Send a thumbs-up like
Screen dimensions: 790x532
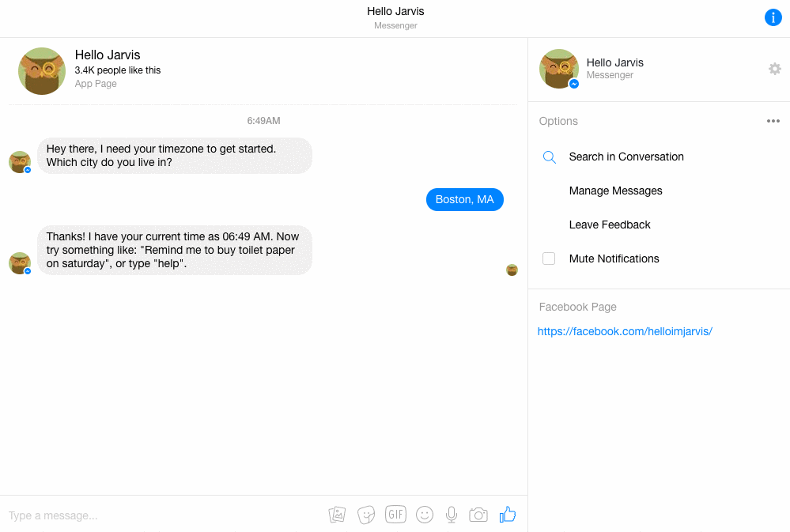click(508, 515)
